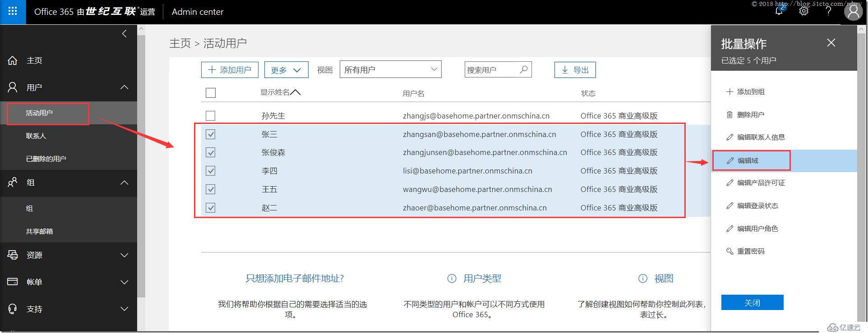
Task: Expand the 资源 section chevron
Action: tap(125, 255)
